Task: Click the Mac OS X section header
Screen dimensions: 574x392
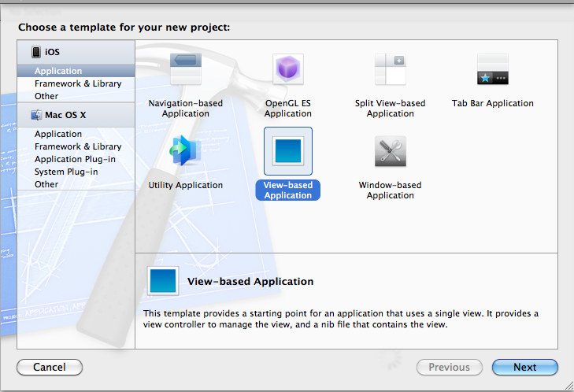Action: click(x=76, y=115)
